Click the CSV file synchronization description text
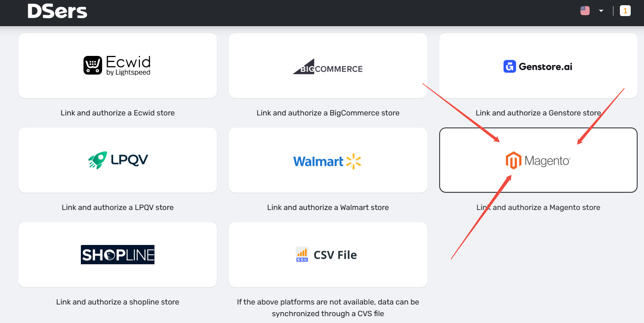Image resolution: width=644 pixels, height=323 pixels. pos(328,308)
